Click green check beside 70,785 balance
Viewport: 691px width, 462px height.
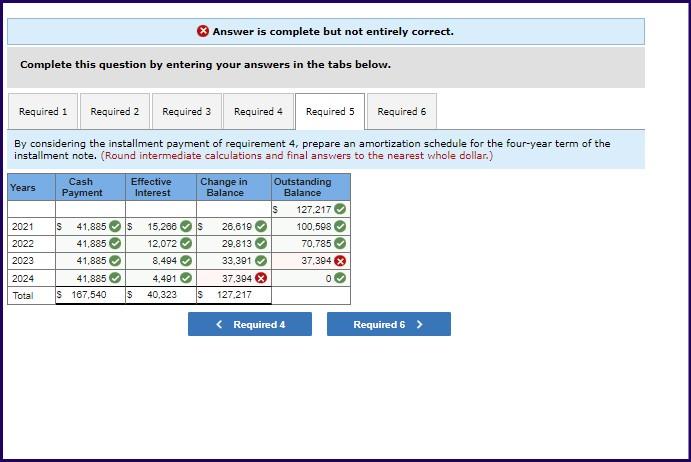340,243
